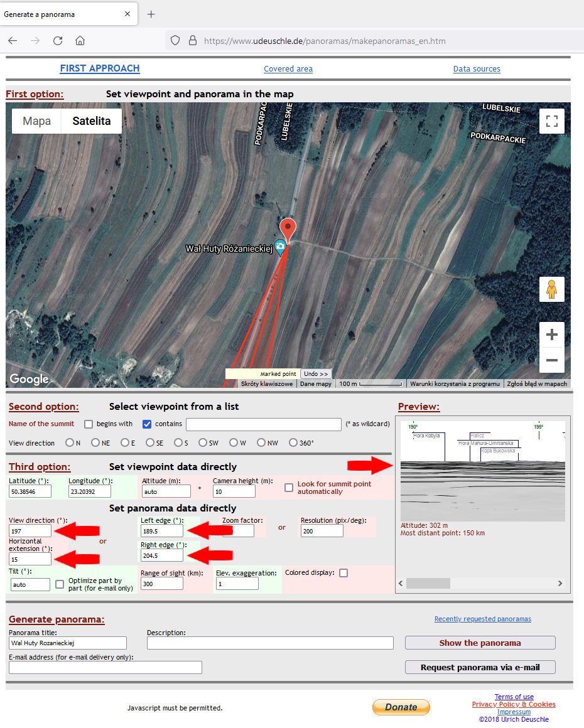
Task: Zoom in on the map
Action: pyautogui.click(x=551, y=335)
